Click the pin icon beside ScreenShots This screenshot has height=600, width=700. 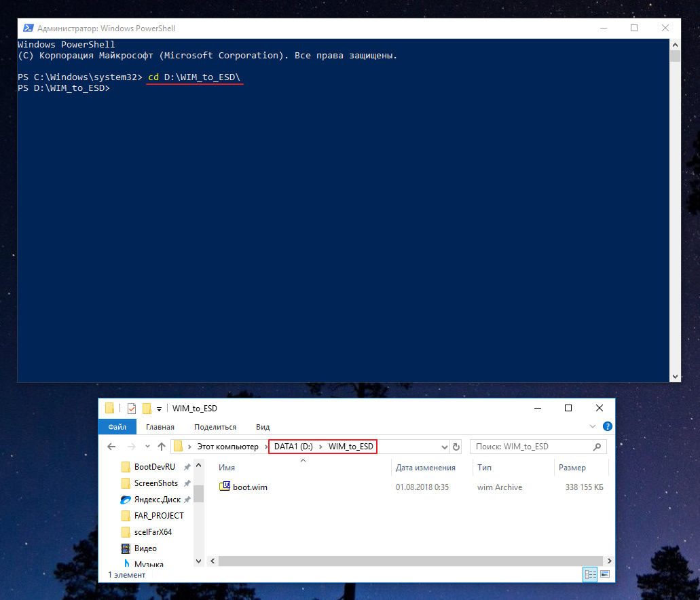point(187,483)
